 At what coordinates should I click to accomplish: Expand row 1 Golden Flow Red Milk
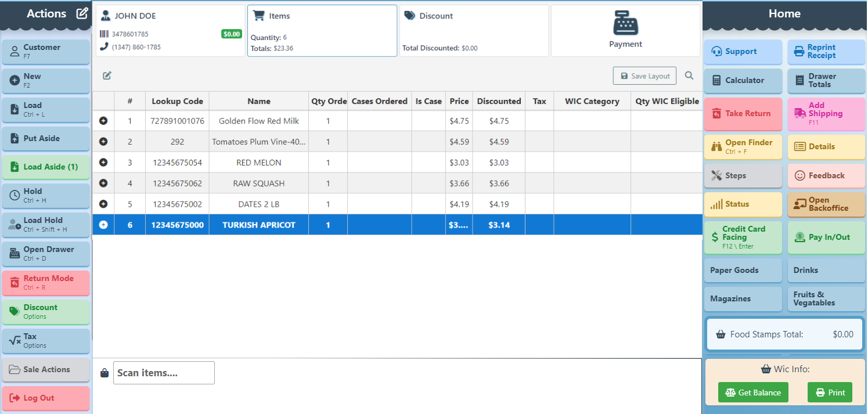pyautogui.click(x=103, y=121)
